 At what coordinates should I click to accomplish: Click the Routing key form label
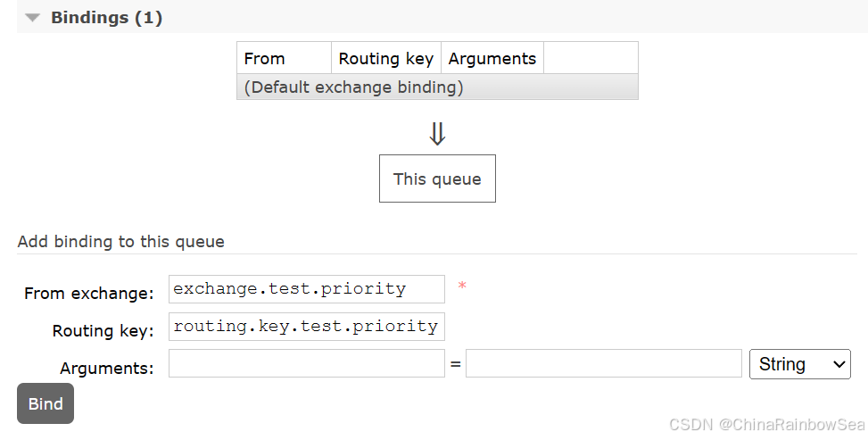click(x=103, y=331)
